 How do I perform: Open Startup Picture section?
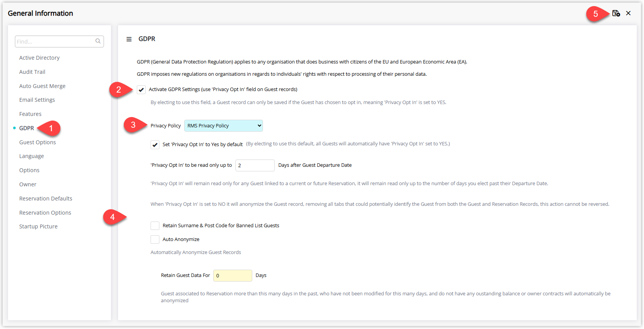(x=38, y=226)
